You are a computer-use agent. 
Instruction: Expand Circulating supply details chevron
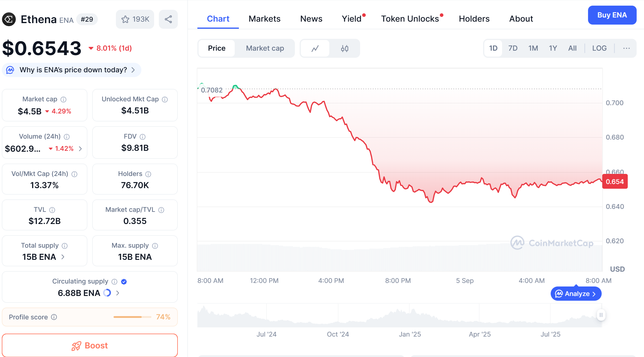click(x=118, y=293)
